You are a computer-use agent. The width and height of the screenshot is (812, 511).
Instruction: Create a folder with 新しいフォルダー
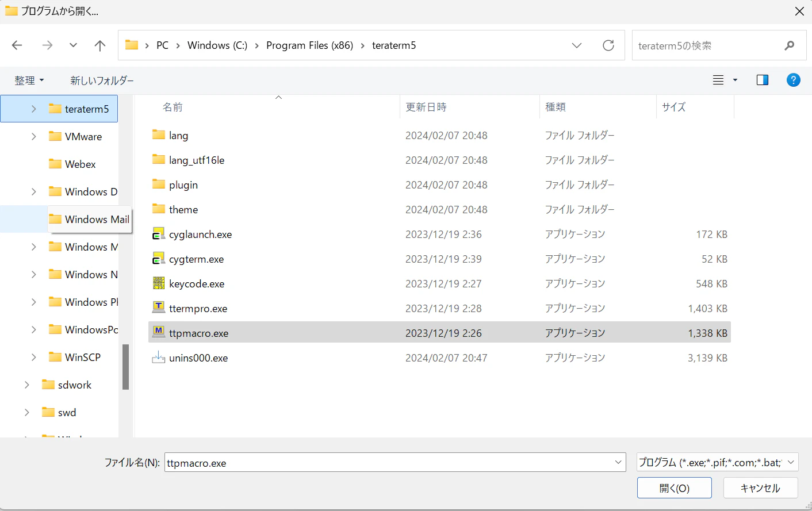pos(102,80)
